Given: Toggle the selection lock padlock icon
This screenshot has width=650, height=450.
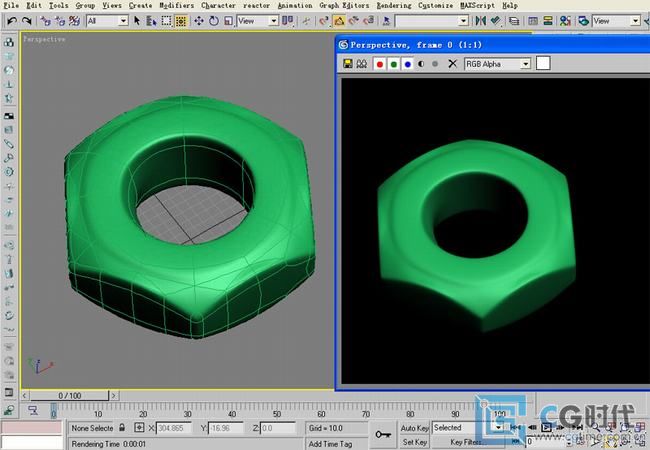Looking at the screenshot, I should (122, 427).
